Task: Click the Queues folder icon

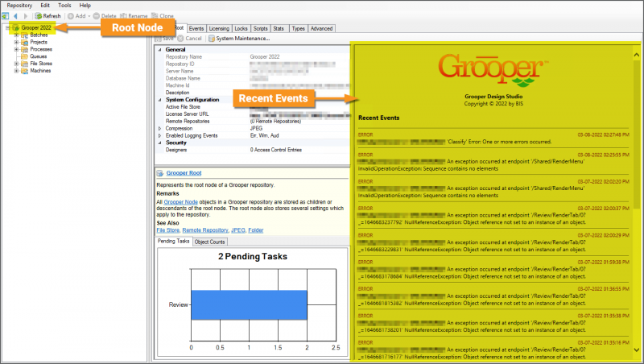Action: click(24, 56)
